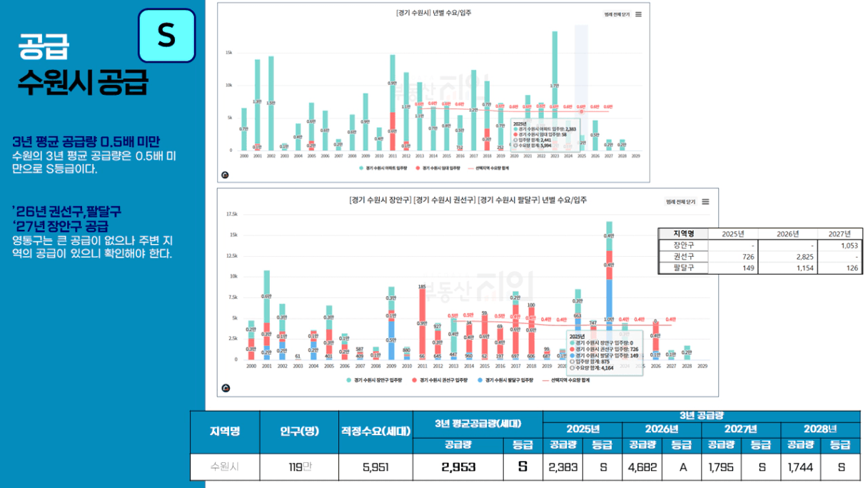The image size is (868, 488).
Task: Click the 인구(명) column header
Action: click(x=299, y=432)
